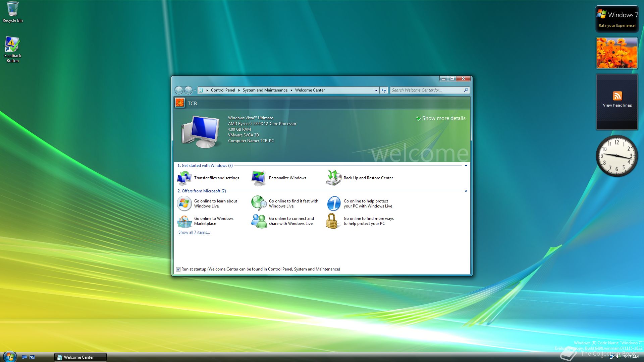Click the VMware SVGA 3D text
The width and height of the screenshot is (644, 362).
point(244,135)
